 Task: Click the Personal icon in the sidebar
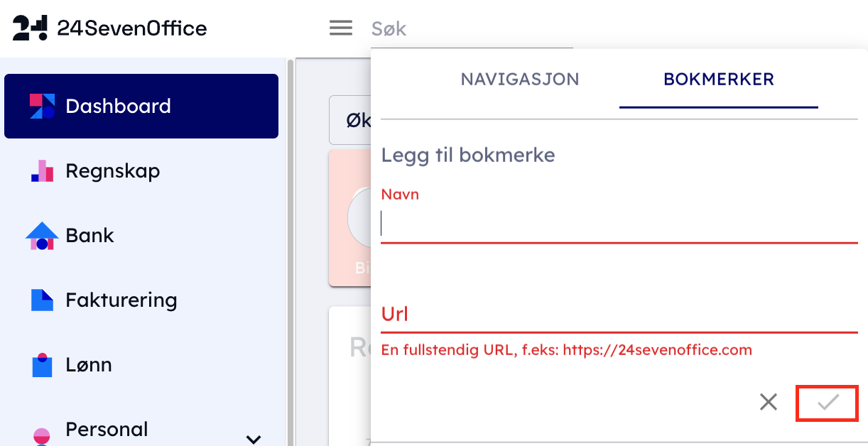(x=42, y=435)
